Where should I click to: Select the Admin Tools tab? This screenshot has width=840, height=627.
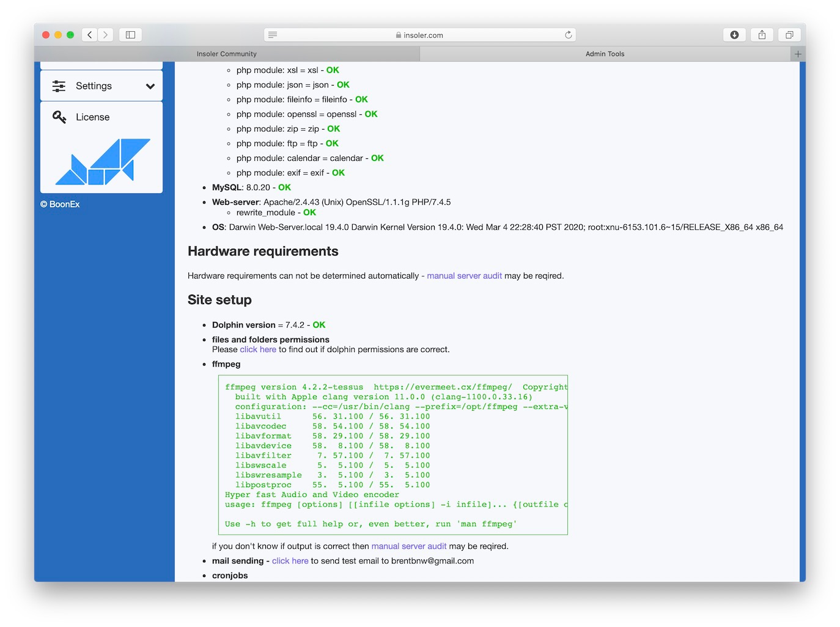coord(605,54)
